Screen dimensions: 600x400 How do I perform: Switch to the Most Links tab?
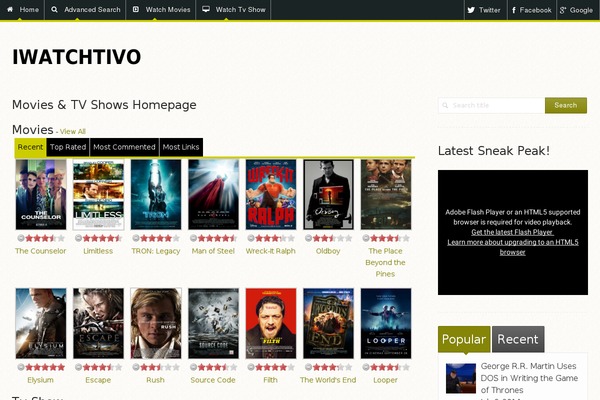181,147
